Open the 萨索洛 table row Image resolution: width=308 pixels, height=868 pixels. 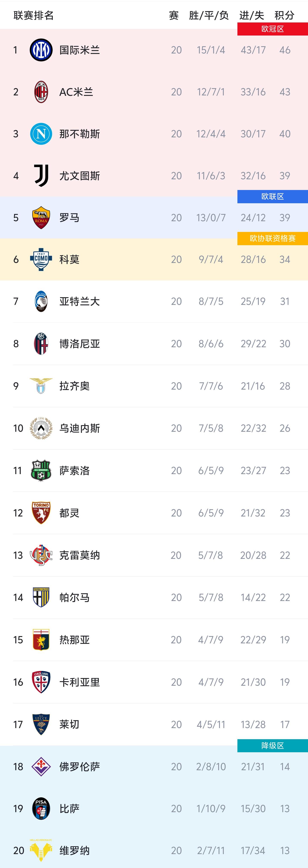point(154,470)
